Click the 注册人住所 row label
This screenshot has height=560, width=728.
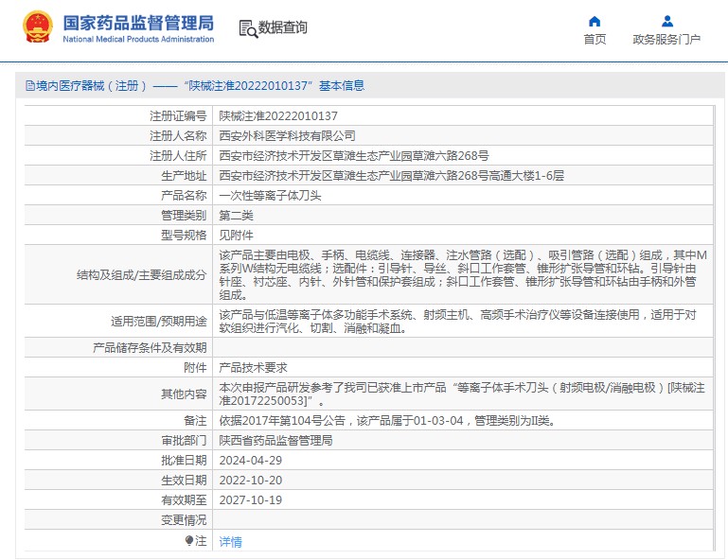click(178, 156)
